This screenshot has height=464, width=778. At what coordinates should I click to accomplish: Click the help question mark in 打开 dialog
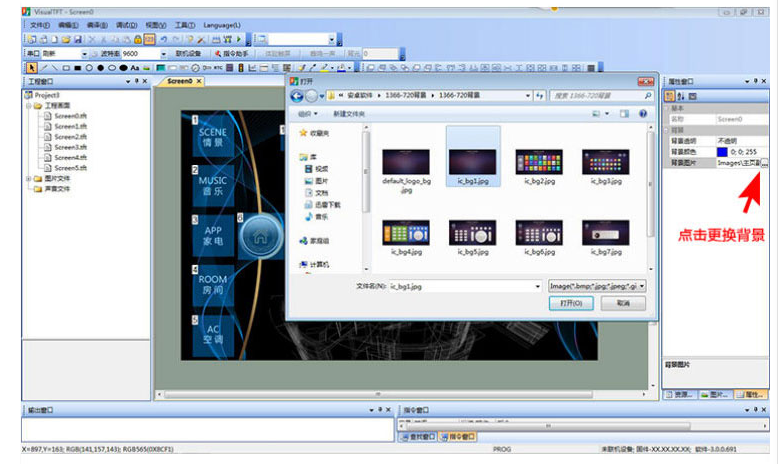643,114
